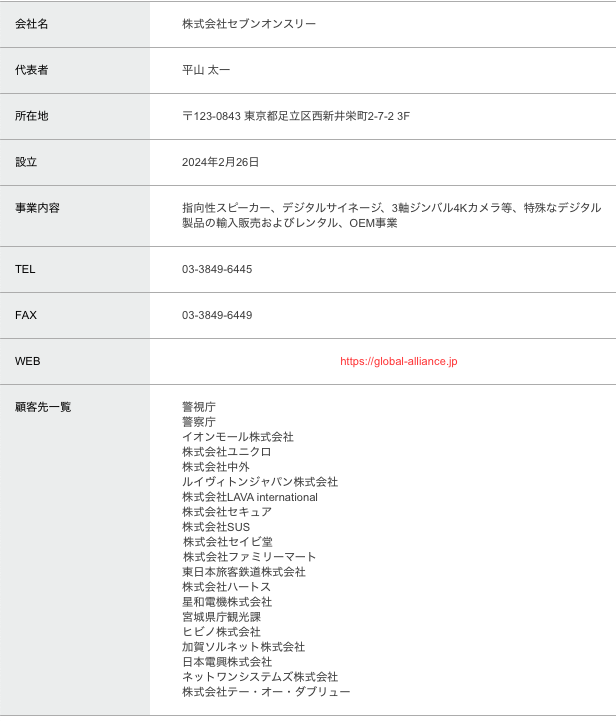Open the https://global-alliance.jp link

click(x=399, y=361)
